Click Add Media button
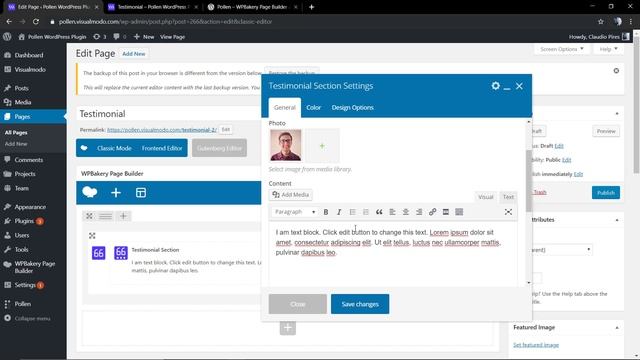Image resolution: width=640 pixels, height=360 pixels. pos(291,195)
